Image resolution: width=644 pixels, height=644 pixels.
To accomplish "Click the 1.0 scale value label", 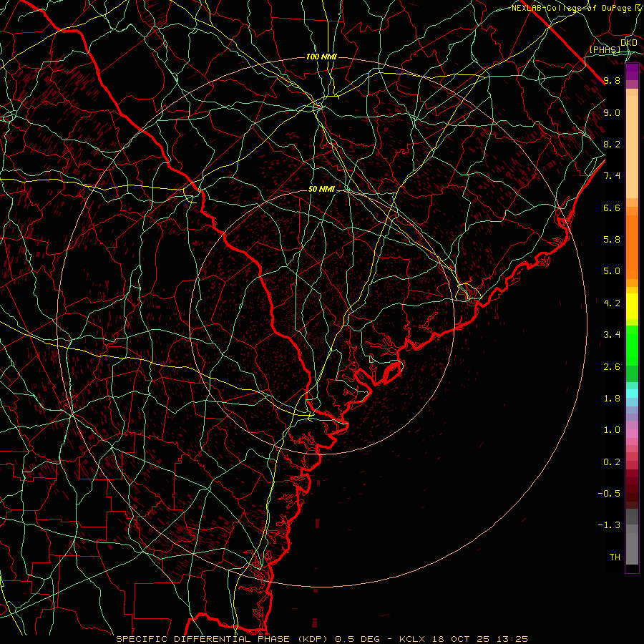I will (612, 430).
